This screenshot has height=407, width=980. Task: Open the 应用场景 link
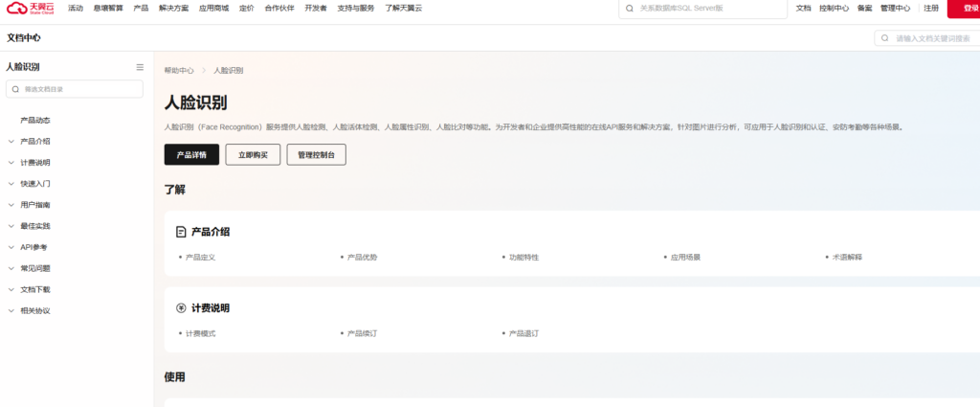(x=685, y=257)
